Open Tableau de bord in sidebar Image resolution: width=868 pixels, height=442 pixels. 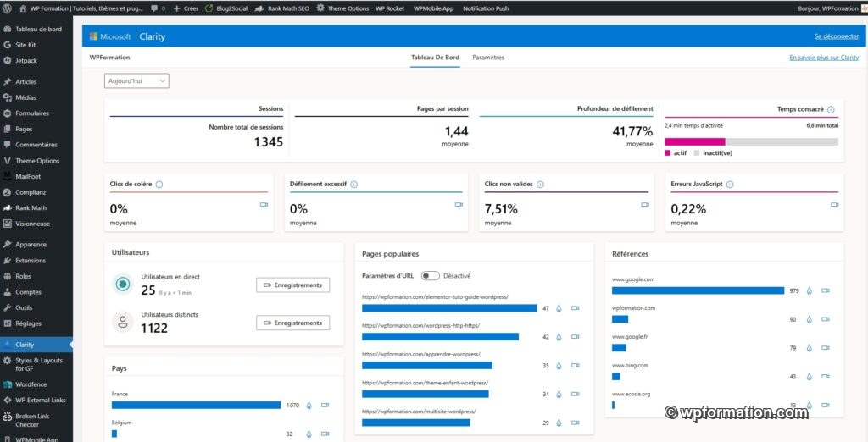click(36, 30)
